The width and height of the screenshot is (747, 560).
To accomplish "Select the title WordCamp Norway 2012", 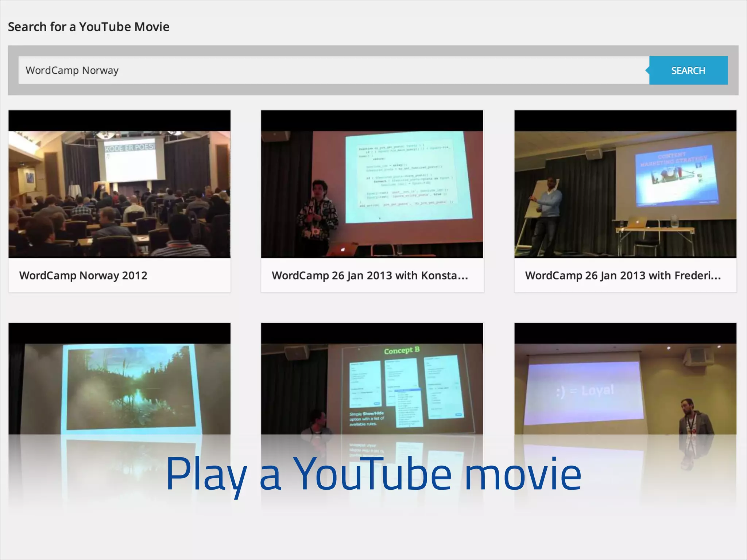I will pos(83,276).
